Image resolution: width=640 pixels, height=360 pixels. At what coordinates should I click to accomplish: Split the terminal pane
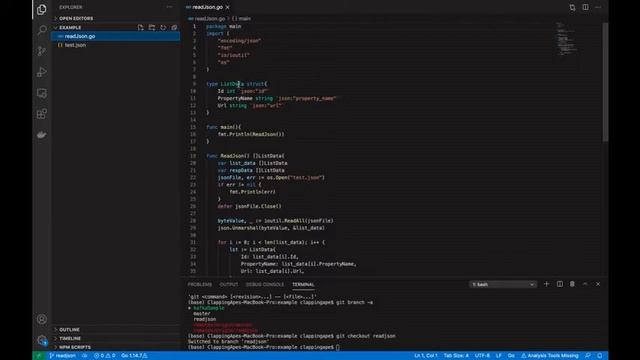560,284
